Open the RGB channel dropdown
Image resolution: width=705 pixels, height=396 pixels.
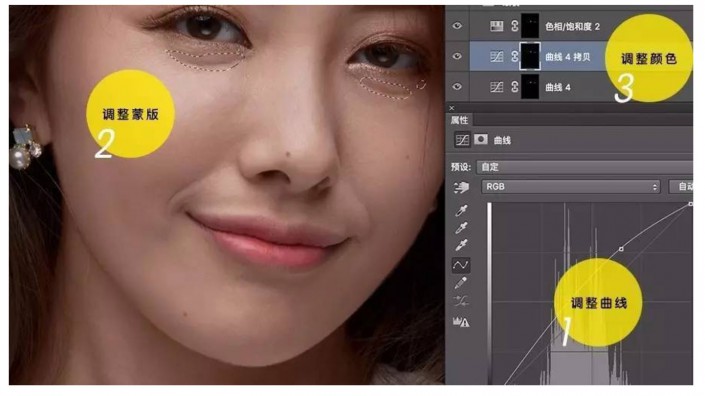571,187
